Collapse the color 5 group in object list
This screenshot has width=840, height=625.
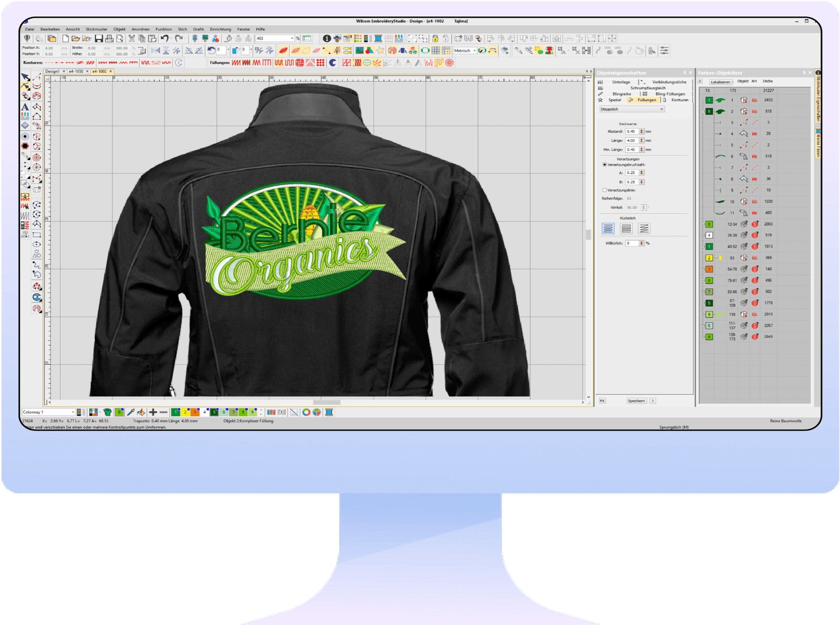click(x=702, y=111)
